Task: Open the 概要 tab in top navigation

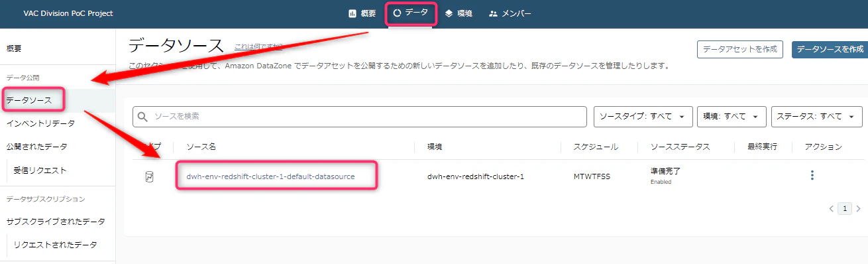Action: tap(362, 13)
